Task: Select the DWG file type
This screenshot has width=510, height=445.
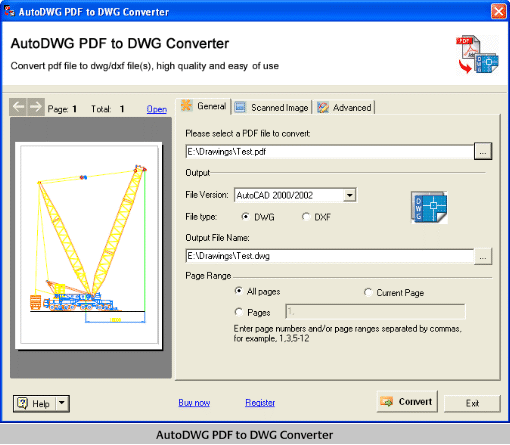Action: tap(258, 217)
